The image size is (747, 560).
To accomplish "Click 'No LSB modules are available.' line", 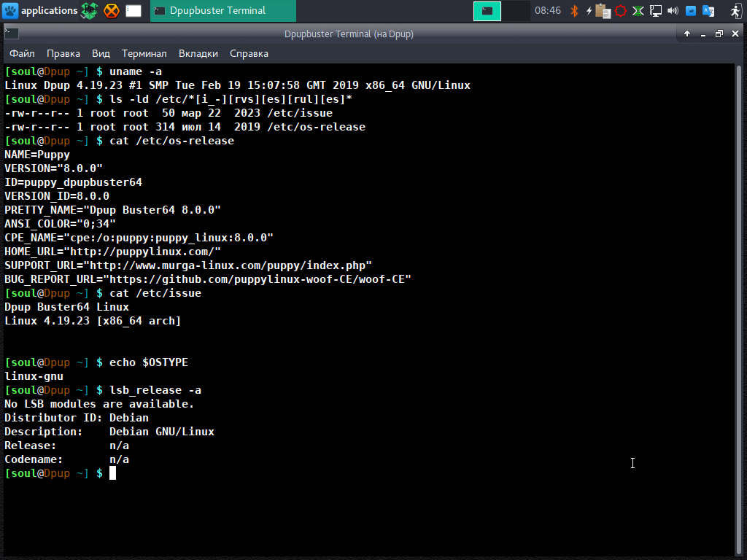I will (x=99, y=404).
